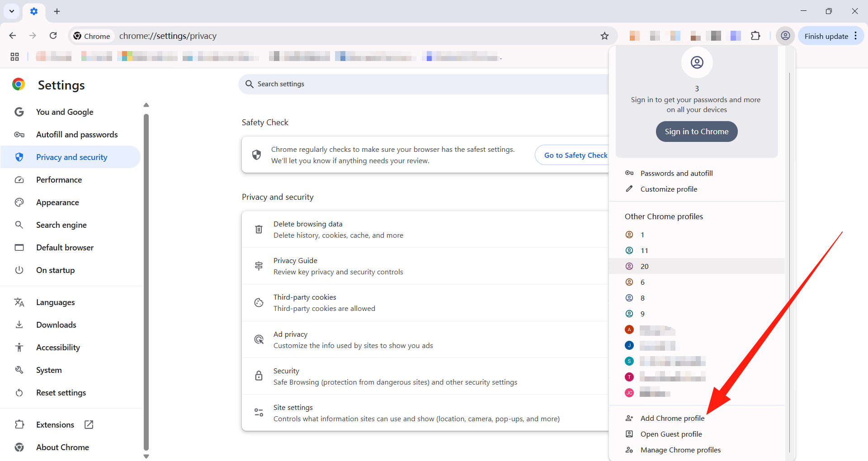
Task: Select Appearance in settings sidebar
Action: 57,202
